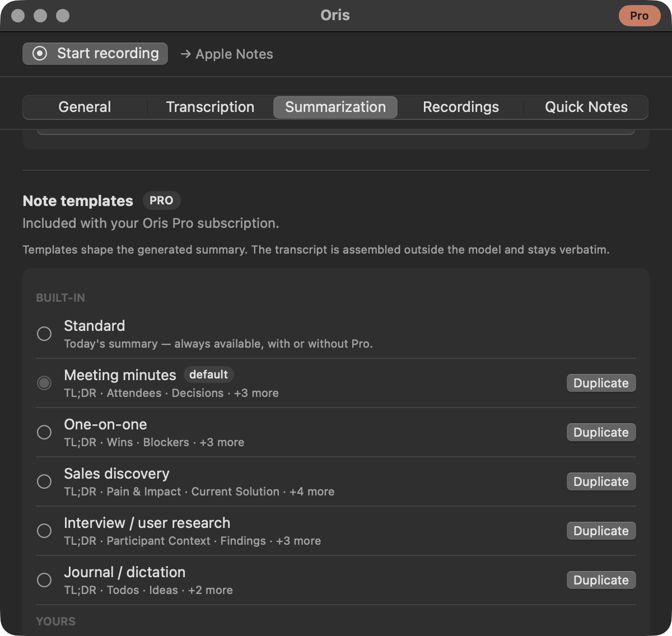Click the default tag on Meeting minutes
Viewport: 672px width, 636px height.
point(208,375)
